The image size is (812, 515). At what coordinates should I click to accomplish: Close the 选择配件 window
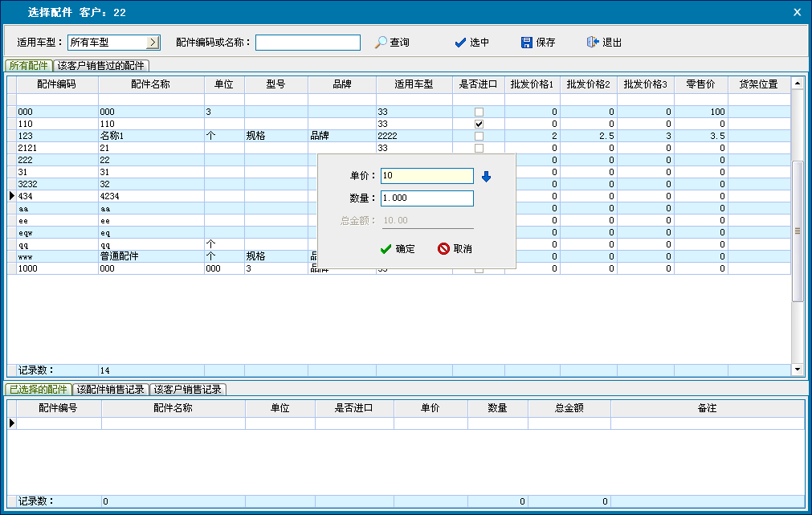point(797,12)
